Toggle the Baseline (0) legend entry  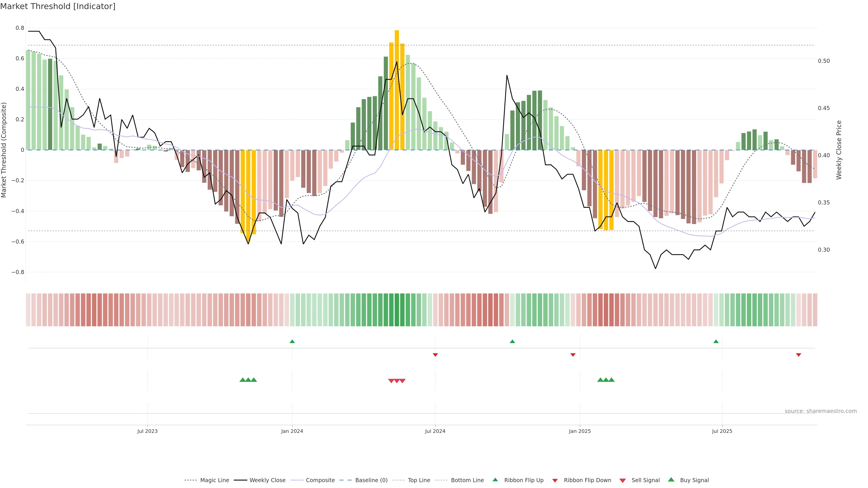(371, 480)
